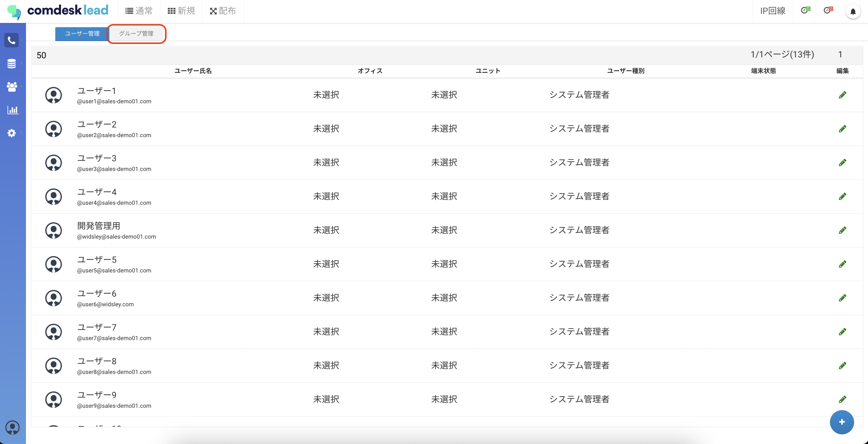Click the red-badged clock icon
The image size is (868, 444).
pyautogui.click(x=828, y=11)
